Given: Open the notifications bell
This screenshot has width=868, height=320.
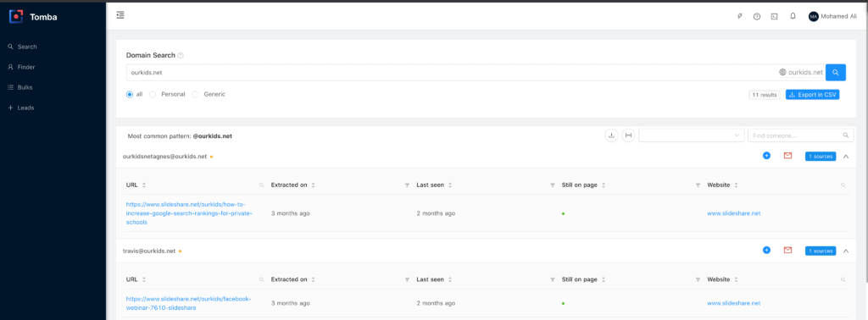Looking at the screenshot, I should click(793, 16).
